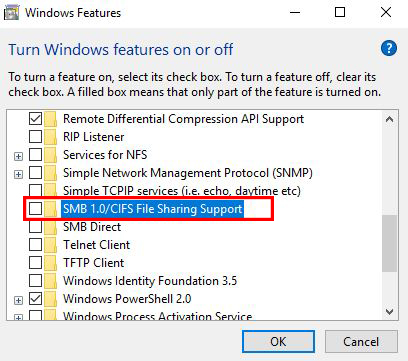
Task: Click folder icon beside Windows Identity Foundation 3.5
Action: [x=50, y=281]
